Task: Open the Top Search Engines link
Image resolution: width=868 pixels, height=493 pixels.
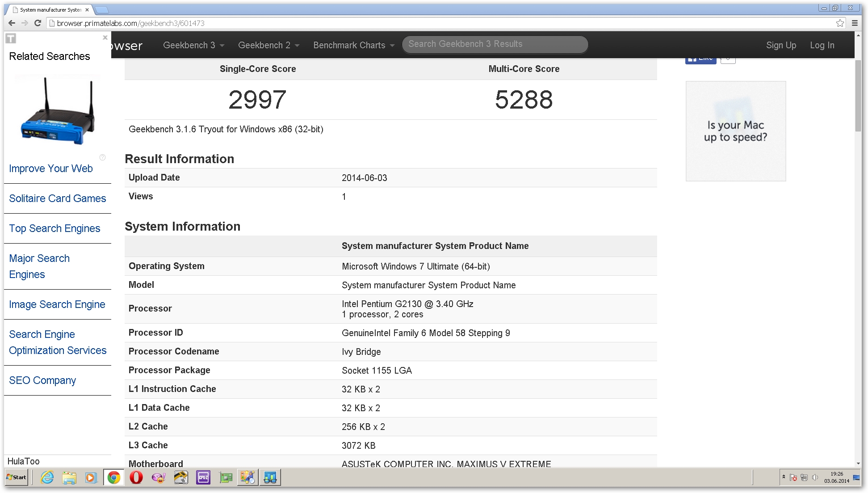Action: point(55,228)
